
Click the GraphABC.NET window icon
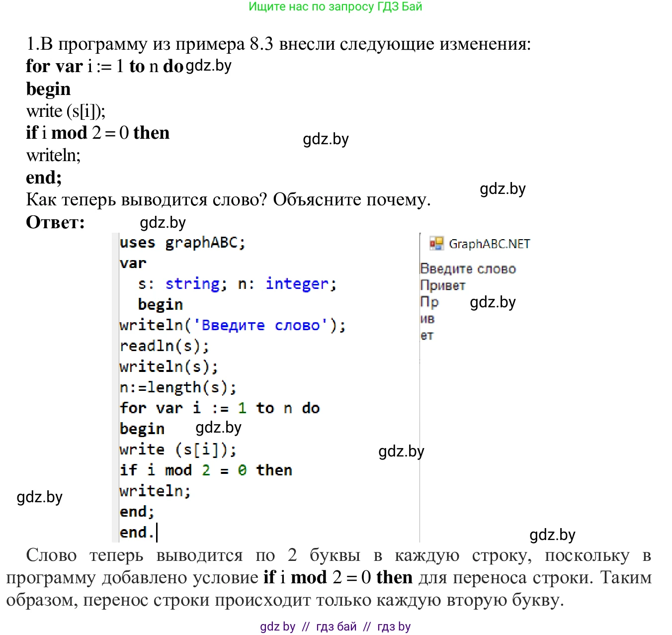436,244
